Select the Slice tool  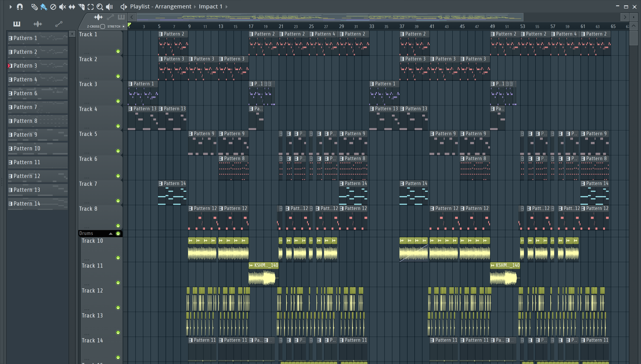tap(81, 7)
